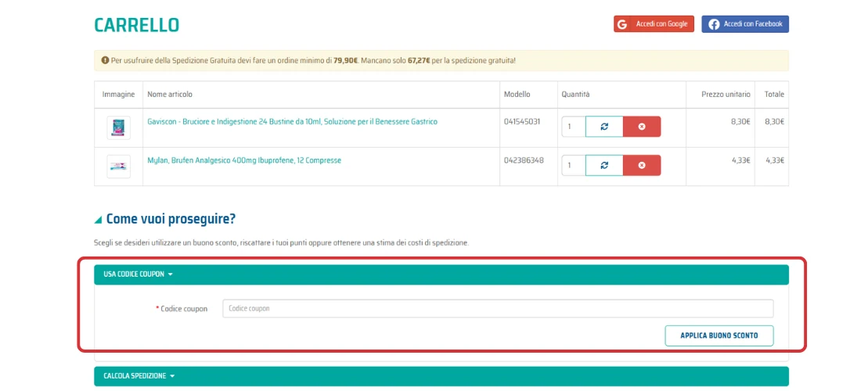Open the CALCOLA SPEDIZIONE section
This screenshot has width=868, height=391.
click(139, 376)
